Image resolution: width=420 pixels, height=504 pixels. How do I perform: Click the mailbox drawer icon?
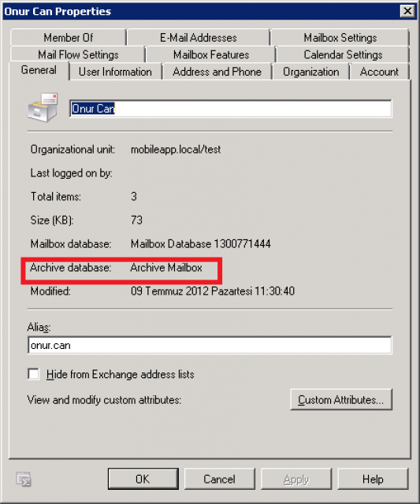point(43,108)
